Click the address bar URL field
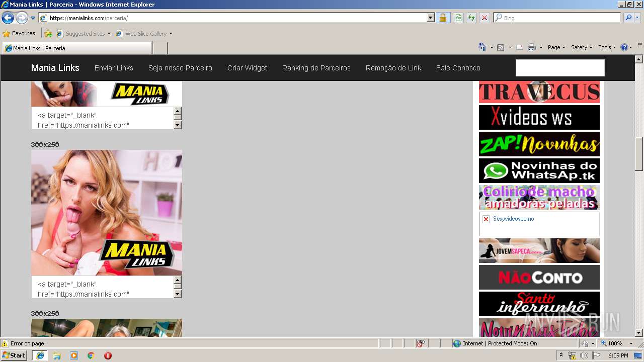The height and width of the screenshot is (362, 644). point(233,18)
